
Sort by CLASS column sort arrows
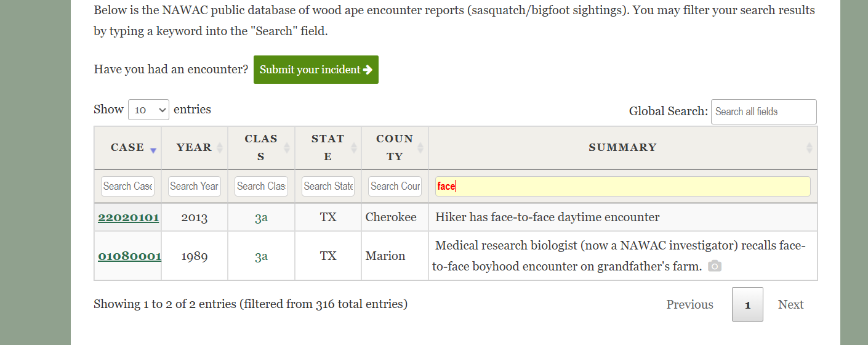[286, 148]
